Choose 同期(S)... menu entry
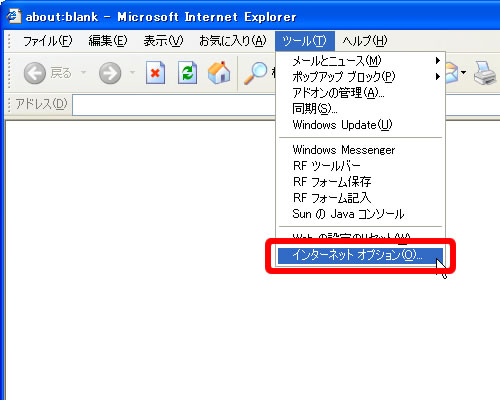The height and width of the screenshot is (400, 500). pos(361,109)
